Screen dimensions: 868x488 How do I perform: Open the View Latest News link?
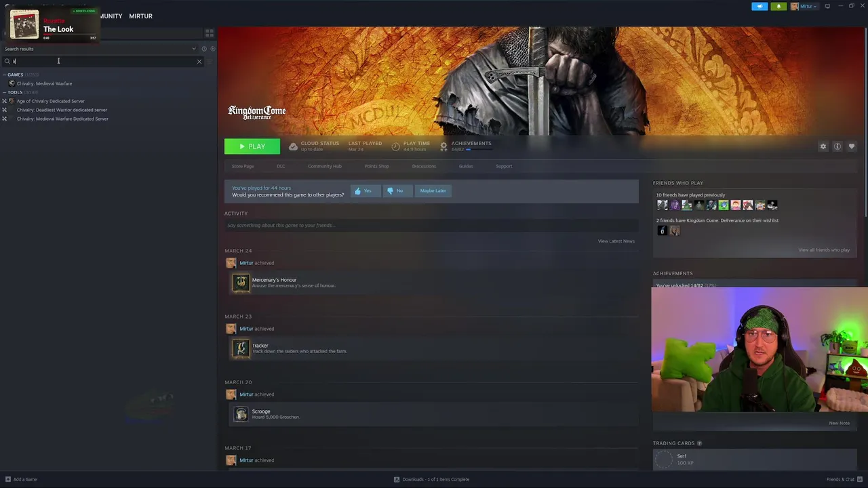point(616,241)
